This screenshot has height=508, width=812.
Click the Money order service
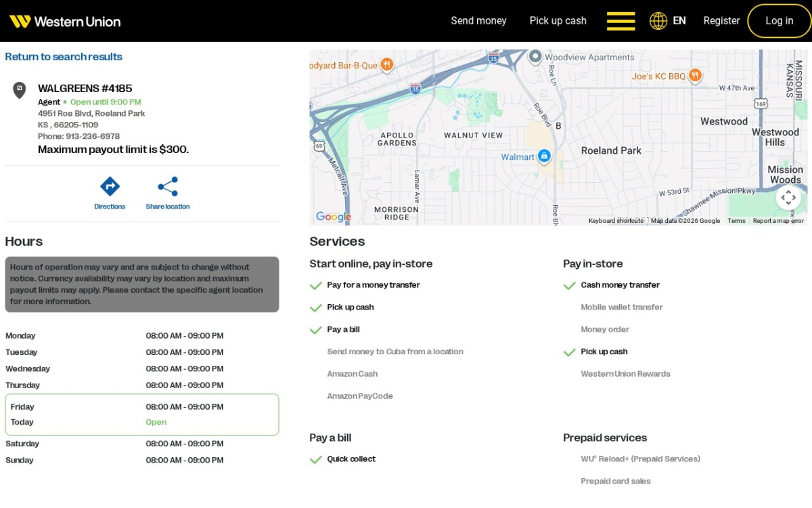[x=605, y=330]
